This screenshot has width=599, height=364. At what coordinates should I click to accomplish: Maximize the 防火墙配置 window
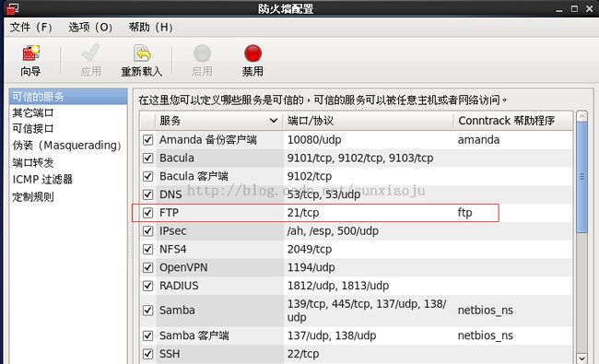[574, 8]
